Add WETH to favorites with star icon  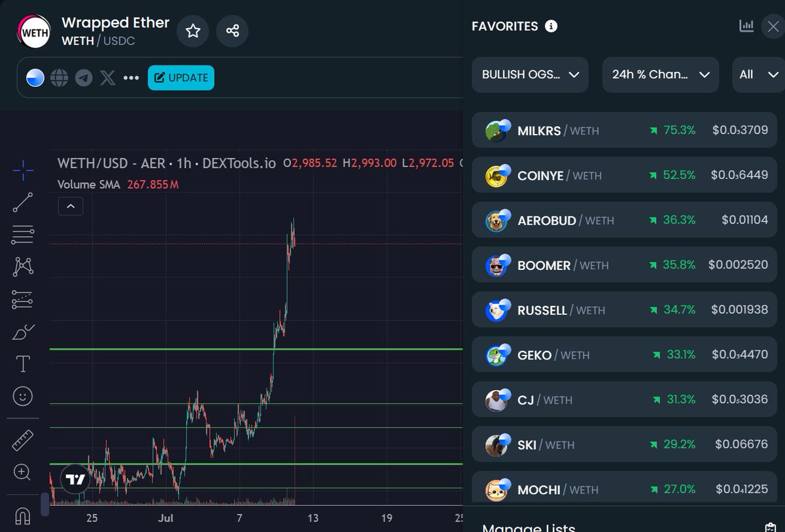[193, 31]
